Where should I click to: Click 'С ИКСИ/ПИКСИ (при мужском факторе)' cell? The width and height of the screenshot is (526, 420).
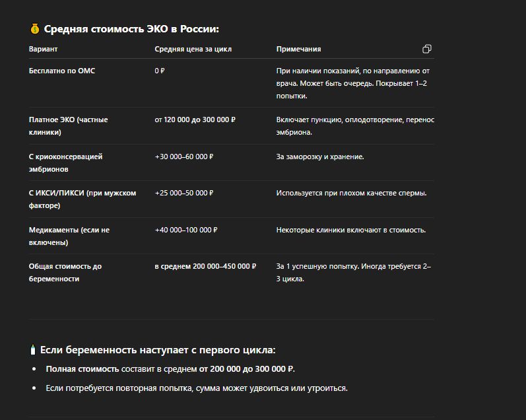[x=82, y=199]
